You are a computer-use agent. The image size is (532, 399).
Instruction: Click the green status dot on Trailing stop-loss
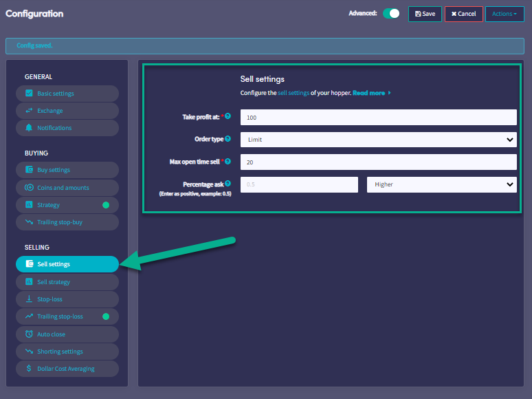(x=106, y=316)
